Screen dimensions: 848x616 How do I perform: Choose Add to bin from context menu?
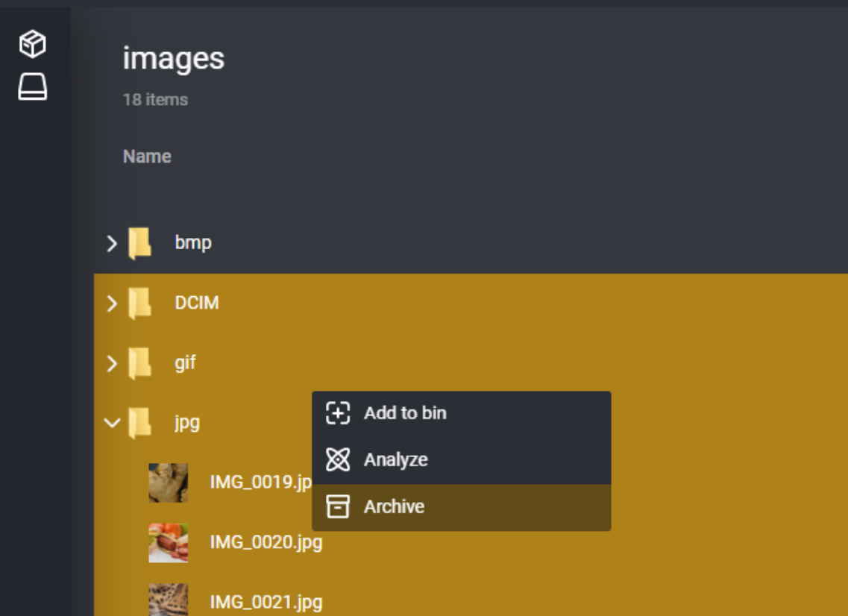point(462,413)
